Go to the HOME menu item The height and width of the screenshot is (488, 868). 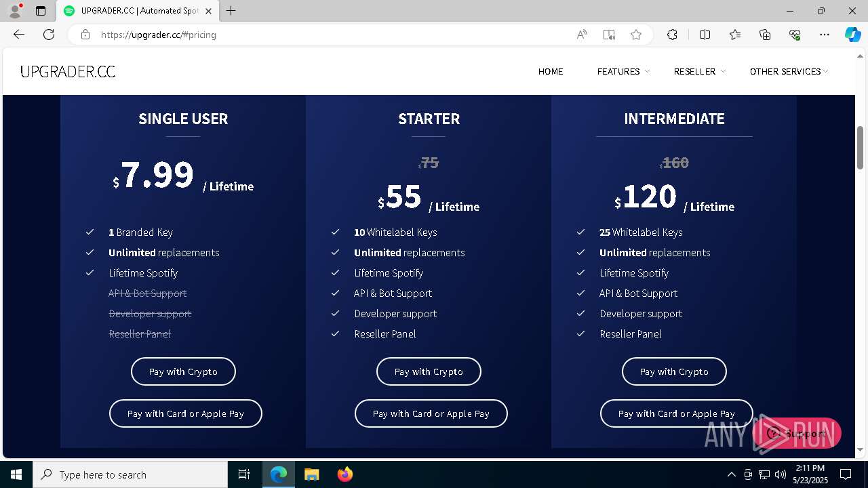tap(551, 71)
